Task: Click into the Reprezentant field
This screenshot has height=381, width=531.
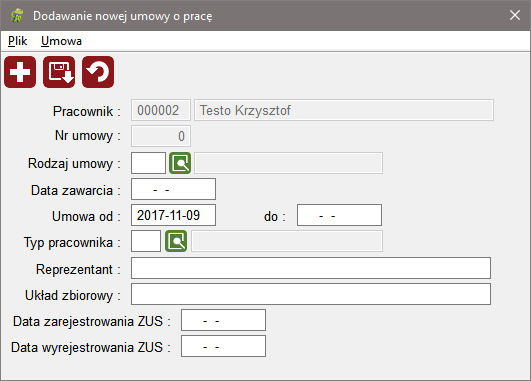Action: (311, 268)
